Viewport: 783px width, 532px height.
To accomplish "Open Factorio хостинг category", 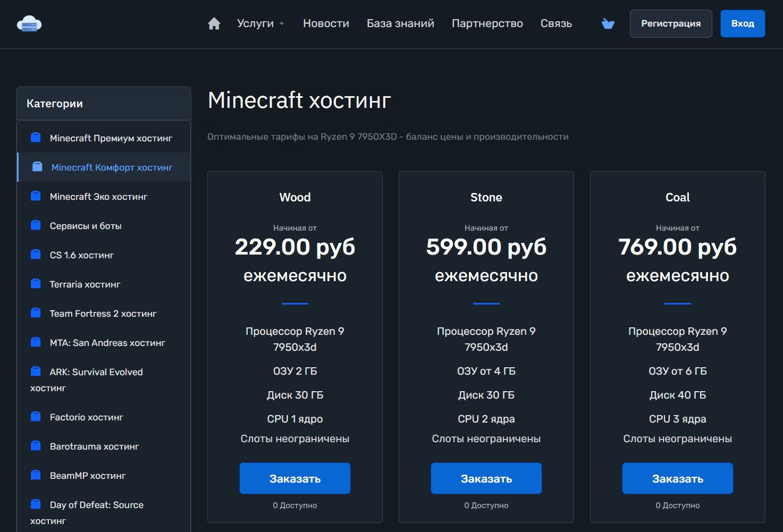I will (104, 417).
